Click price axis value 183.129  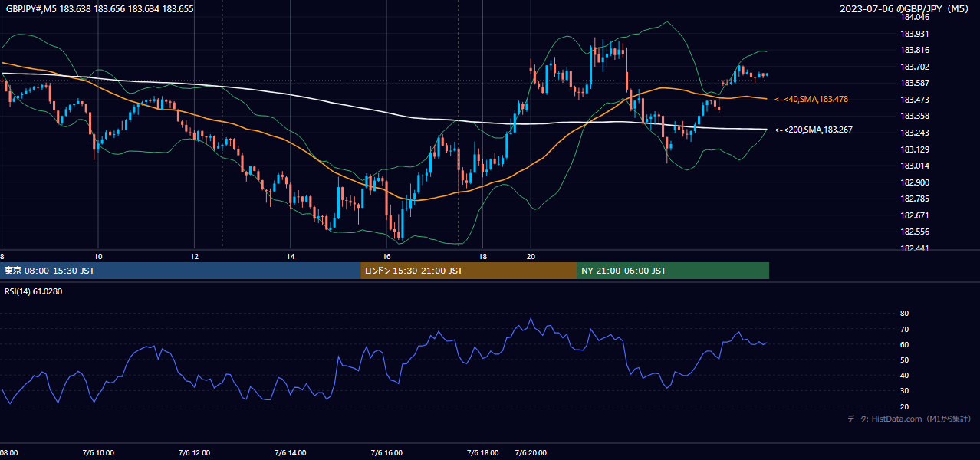click(914, 149)
